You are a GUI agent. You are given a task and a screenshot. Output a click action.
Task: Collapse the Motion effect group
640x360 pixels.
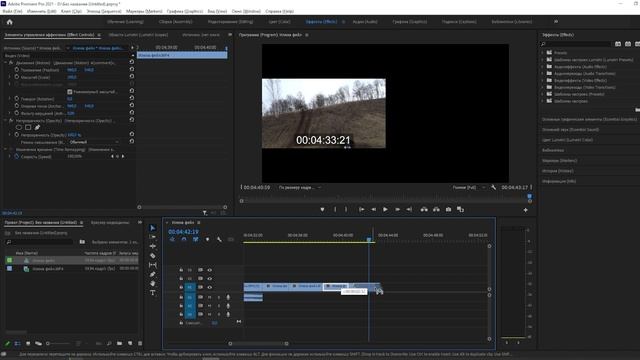pos(6,63)
